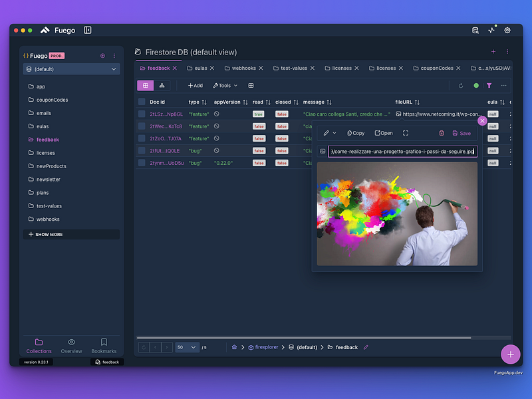Sort by message column
Viewport: 532px width, 399px height.
(x=329, y=102)
